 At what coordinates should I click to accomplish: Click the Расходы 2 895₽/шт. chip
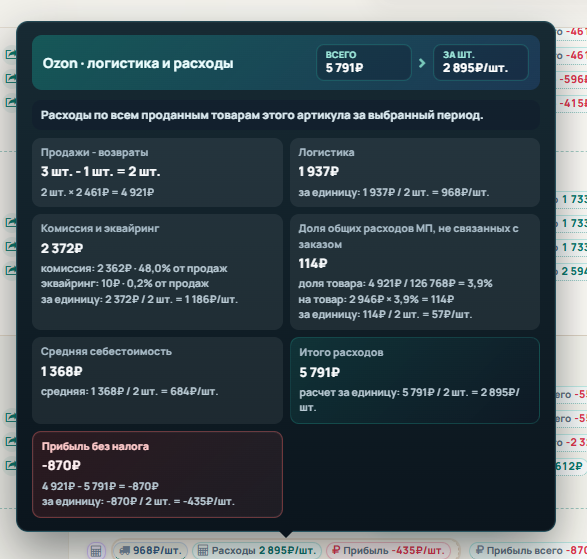point(257,550)
